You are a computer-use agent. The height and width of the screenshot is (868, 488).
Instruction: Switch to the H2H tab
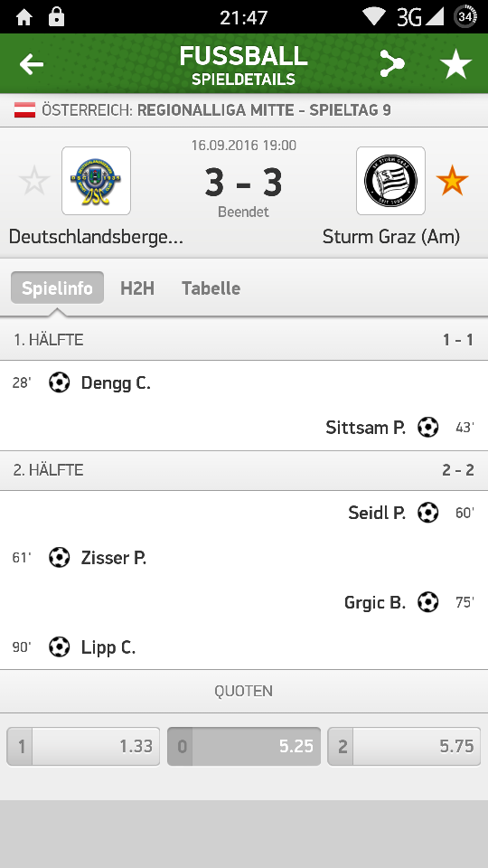coord(137,288)
